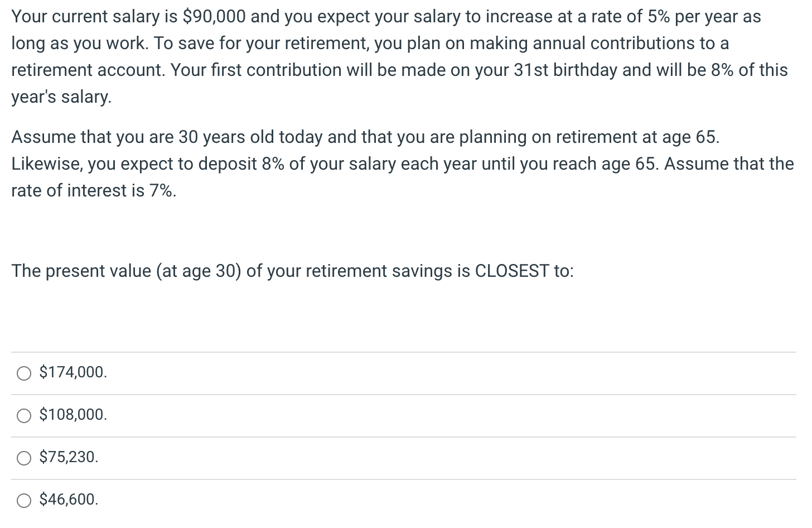Choose the $75,230 radio option

coord(24,458)
